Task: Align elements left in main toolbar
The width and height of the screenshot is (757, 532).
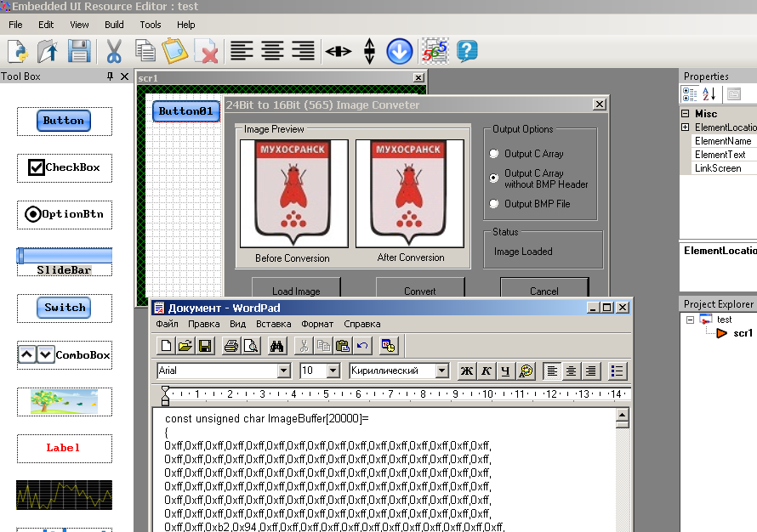Action: 242,51
